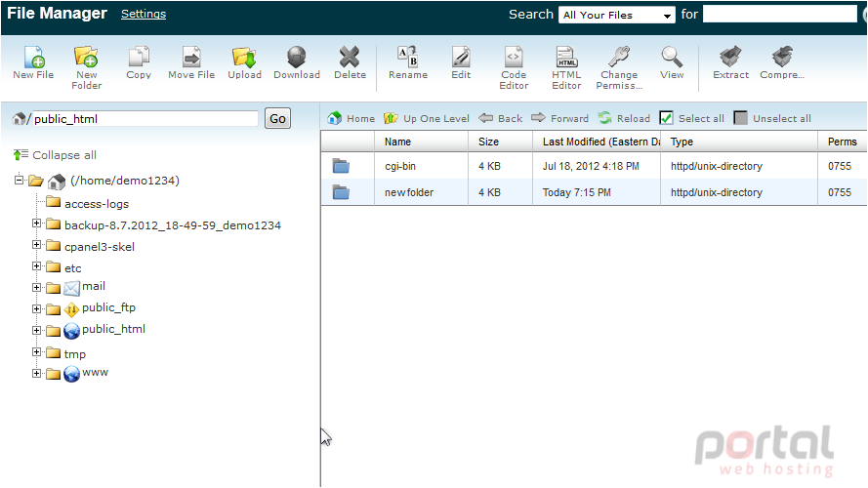
Task: Click the Unselect all checkbox
Action: pos(740,118)
